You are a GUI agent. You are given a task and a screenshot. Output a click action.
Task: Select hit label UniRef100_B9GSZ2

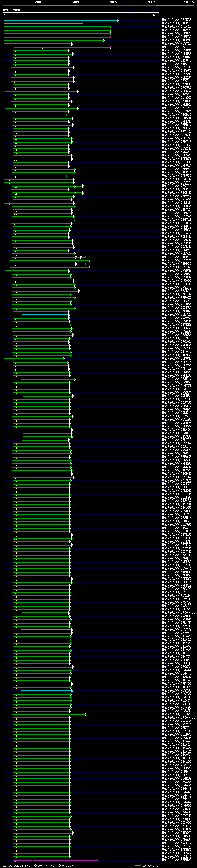[177, 853]
